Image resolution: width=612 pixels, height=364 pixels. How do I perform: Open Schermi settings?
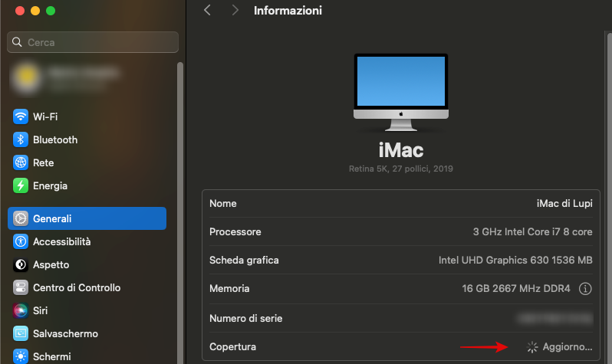coord(87,356)
